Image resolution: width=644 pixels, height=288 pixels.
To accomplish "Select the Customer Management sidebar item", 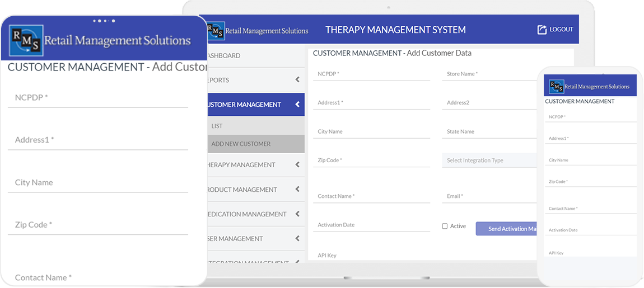I will (x=255, y=105).
